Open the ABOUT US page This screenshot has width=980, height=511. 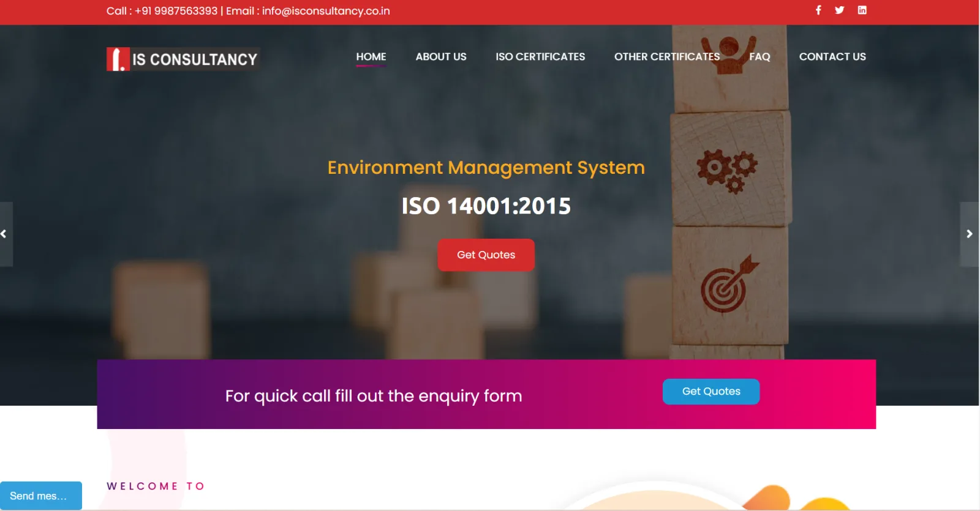point(441,57)
